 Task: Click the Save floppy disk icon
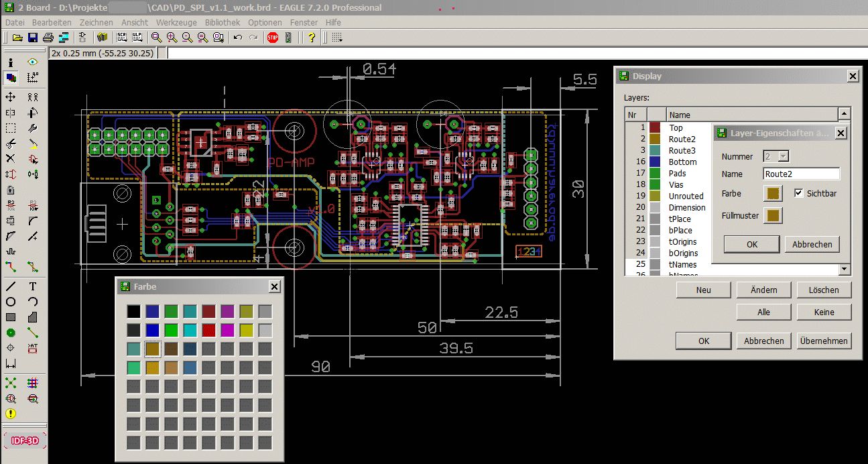(32, 38)
